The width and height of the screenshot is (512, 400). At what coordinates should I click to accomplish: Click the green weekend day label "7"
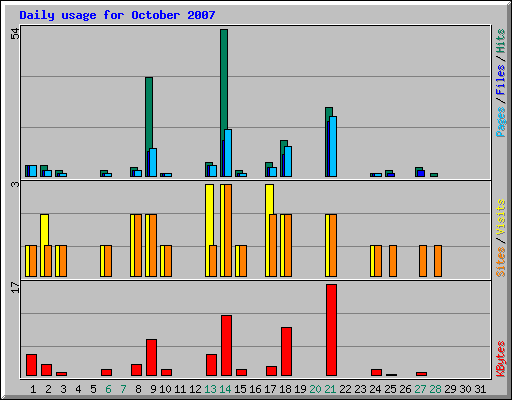pyautogui.click(x=123, y=389)
